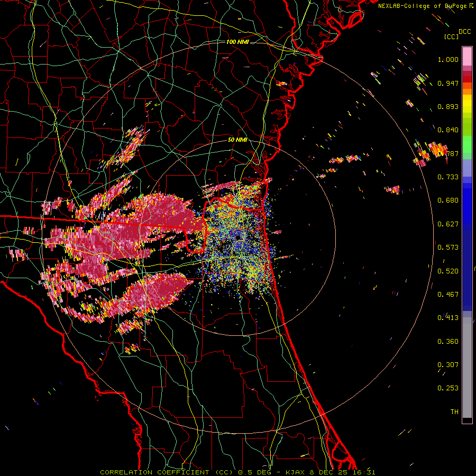Select the 0.840 scale value
The width and height of the screenshot is (476, 476).
click(448, 130)
